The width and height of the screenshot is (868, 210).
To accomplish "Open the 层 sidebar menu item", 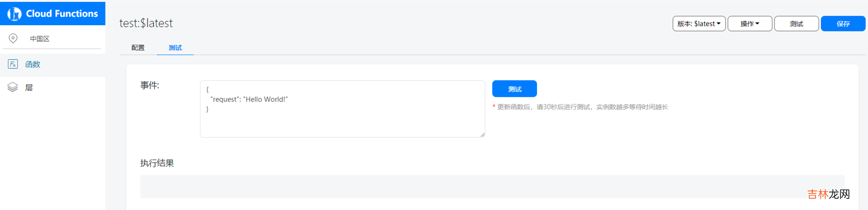I will [x=29, y=87].
